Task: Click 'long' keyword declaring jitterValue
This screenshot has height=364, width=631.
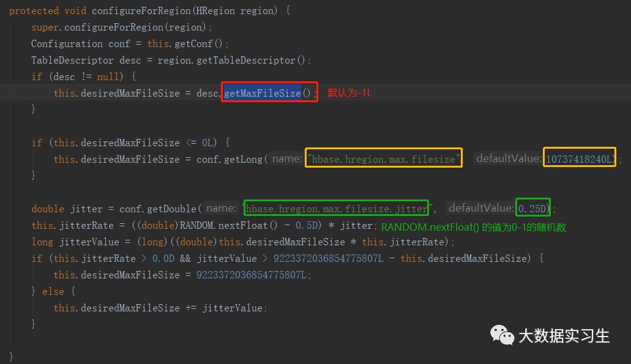Action: click(x=42, y=242)
